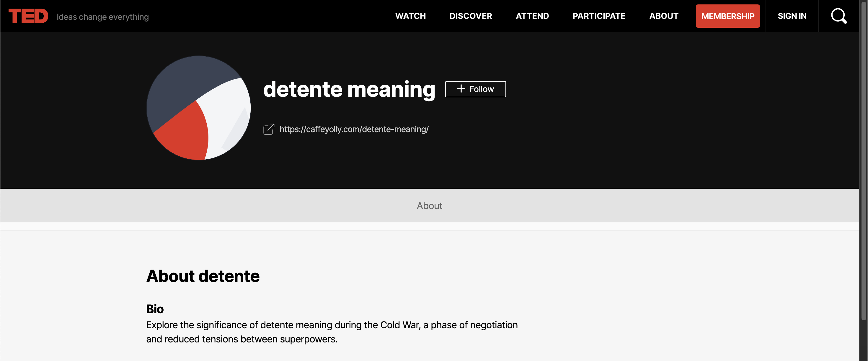Click the 'About detente' heading
The height and width of the screenshot is (361, 868).
click(x=203, y=276)
